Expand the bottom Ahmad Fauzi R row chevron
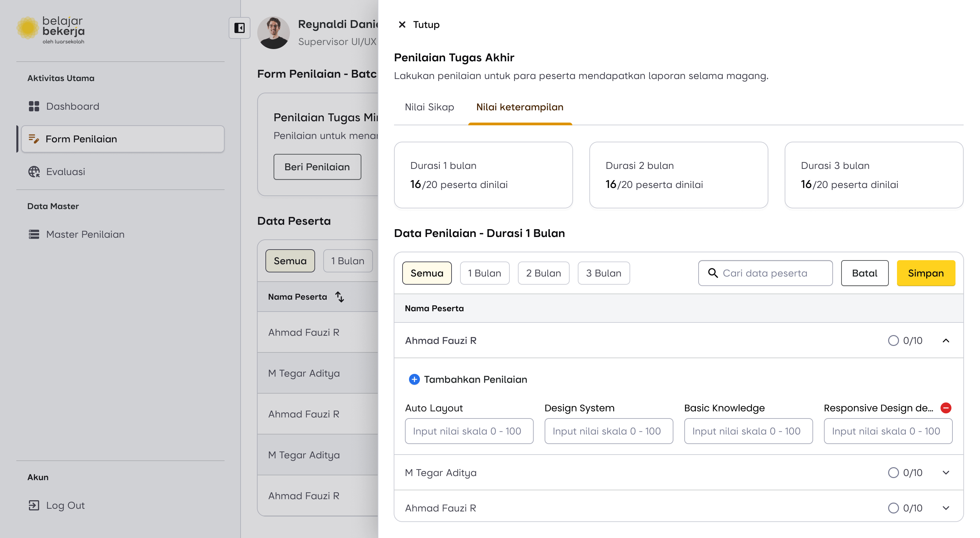The height and width of the screenshot is (538, 980). 946,508
